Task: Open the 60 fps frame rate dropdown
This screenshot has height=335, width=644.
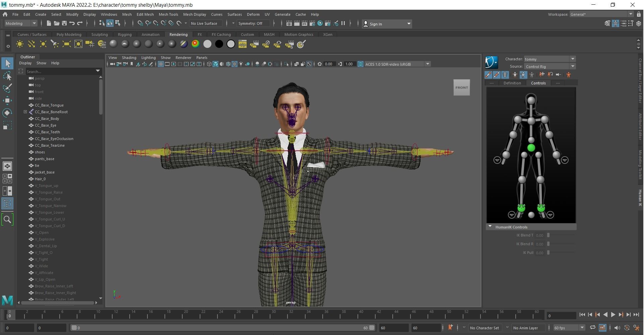Action: (x=569, y=328)
